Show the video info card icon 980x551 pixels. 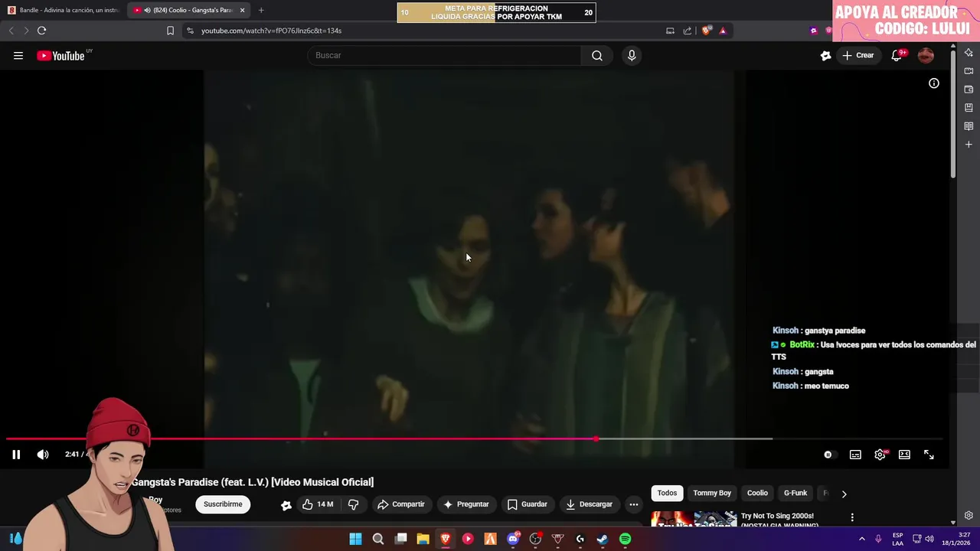pos(934,83)
